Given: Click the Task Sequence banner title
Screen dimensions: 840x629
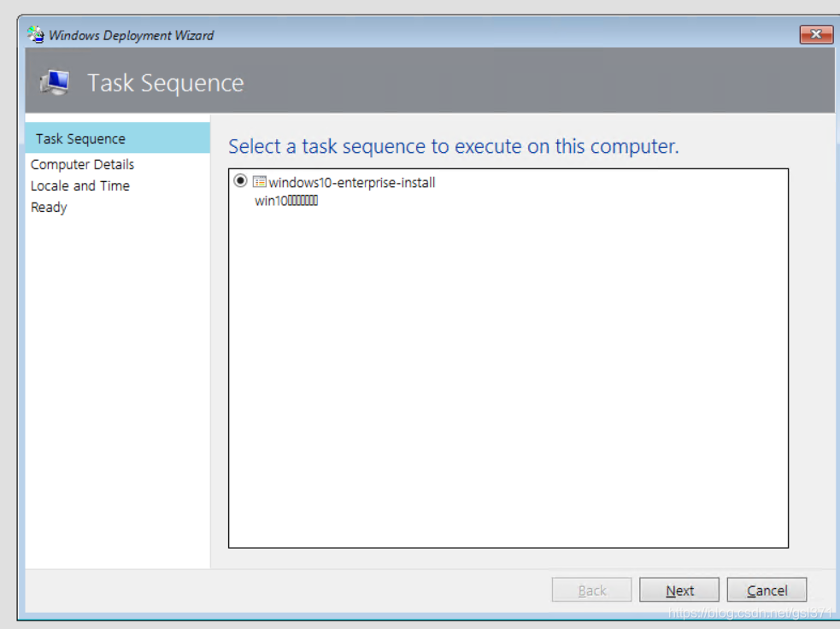Looking at the screenshot, I should point(166,83).
